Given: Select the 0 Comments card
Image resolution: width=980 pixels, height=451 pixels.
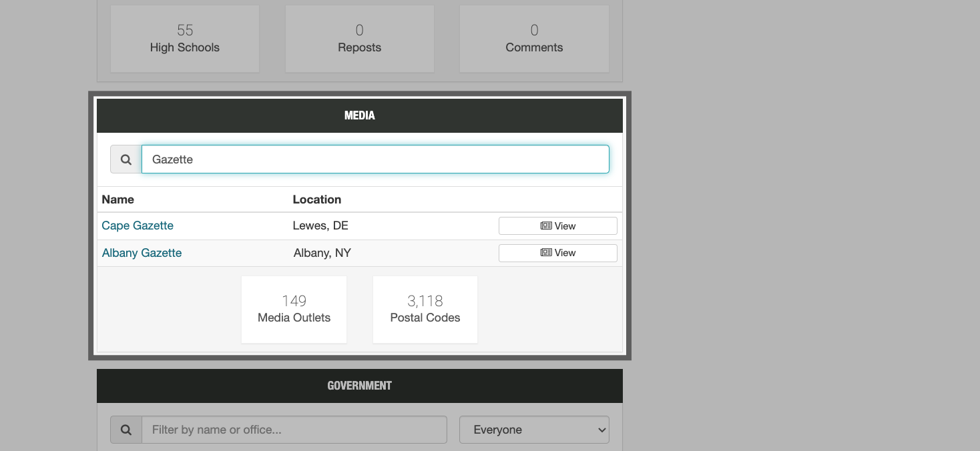Looking at the screenshot, I should point(534,39).
